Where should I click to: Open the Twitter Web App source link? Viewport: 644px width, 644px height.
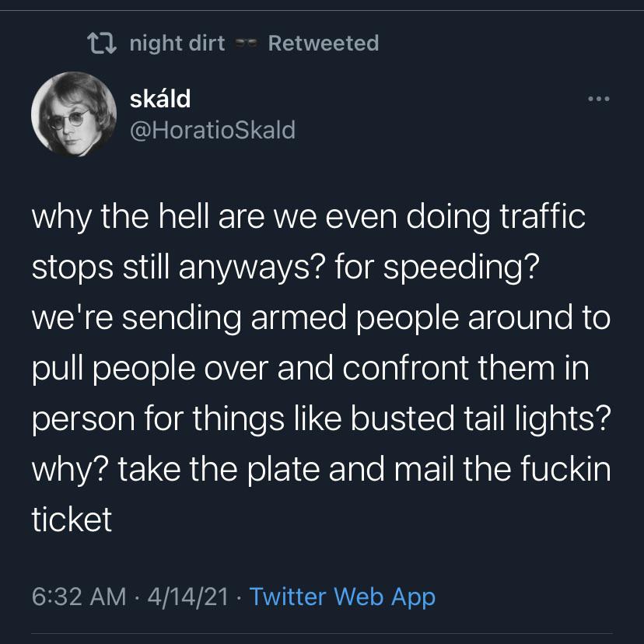(x=342, y=597)
